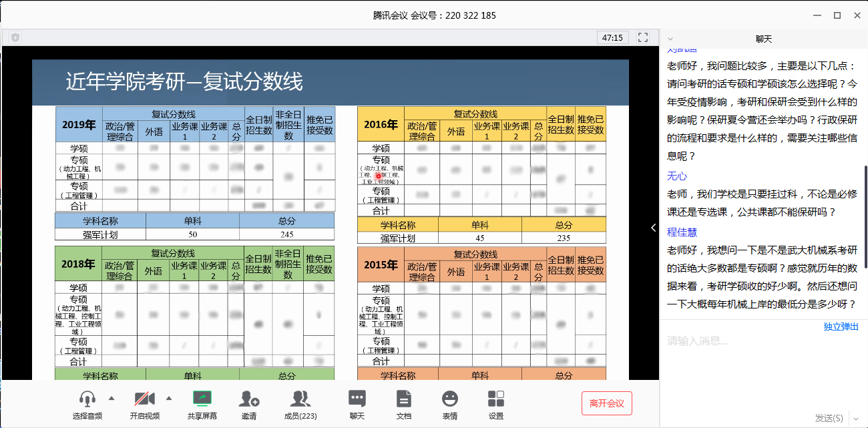Open the send options dropdown arrow
This screenshot has width=868, height=428.
coord(855,418)
